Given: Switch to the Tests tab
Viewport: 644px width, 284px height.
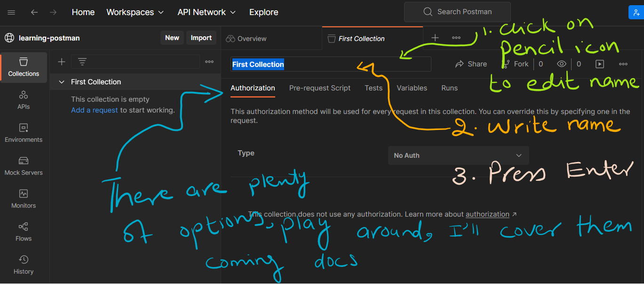Looking at the screenshot, I should coord(374,88).
